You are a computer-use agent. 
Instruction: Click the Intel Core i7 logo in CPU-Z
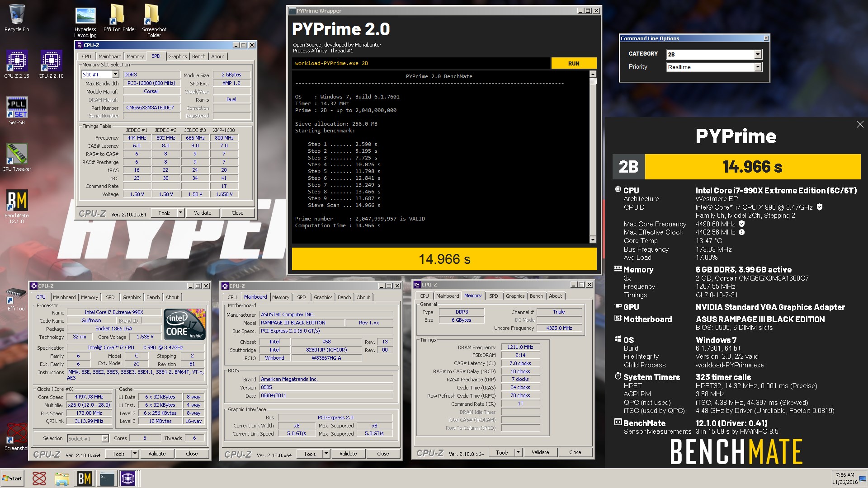[184, 324]
